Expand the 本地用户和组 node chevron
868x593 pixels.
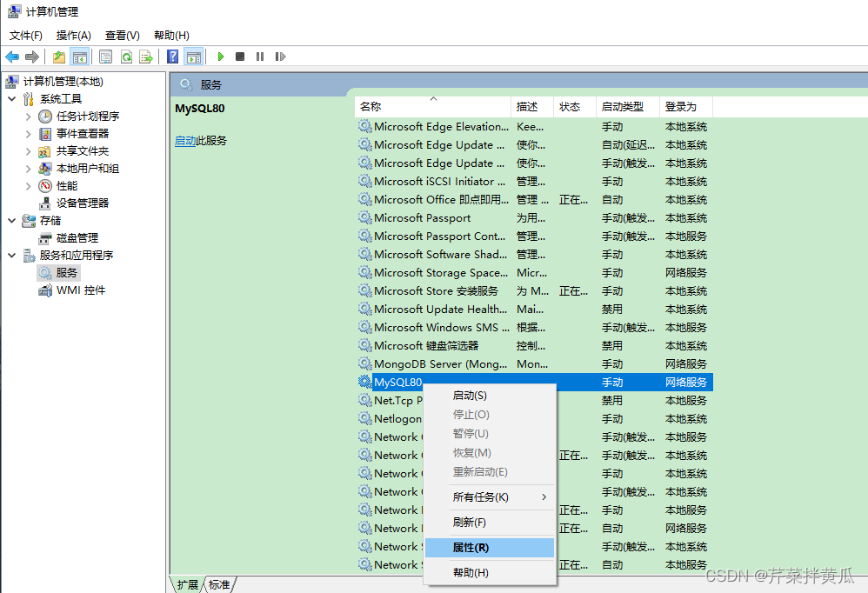(x=28, y=168)
